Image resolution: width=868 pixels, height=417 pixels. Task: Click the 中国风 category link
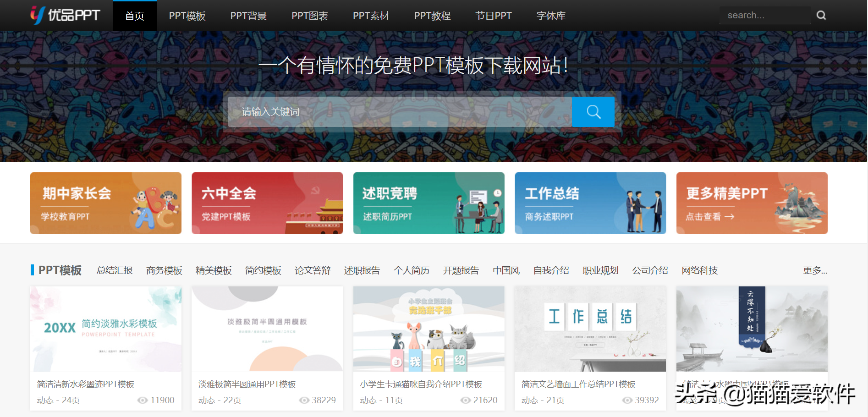(506, 270)
